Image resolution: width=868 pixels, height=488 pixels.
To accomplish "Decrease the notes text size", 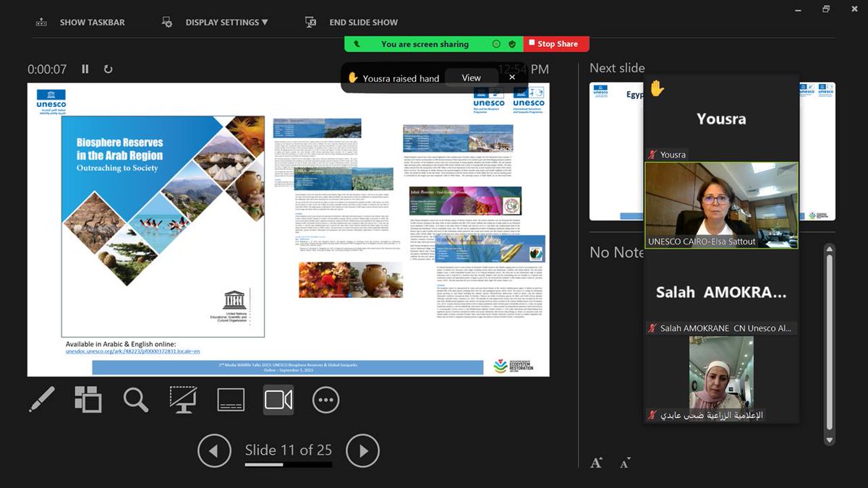I will pos(625,463).
